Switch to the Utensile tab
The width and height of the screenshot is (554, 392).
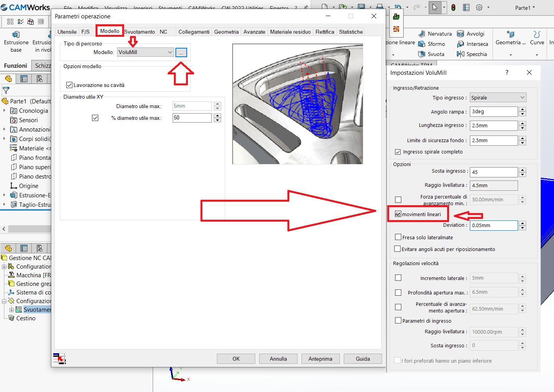coord(67,32)
